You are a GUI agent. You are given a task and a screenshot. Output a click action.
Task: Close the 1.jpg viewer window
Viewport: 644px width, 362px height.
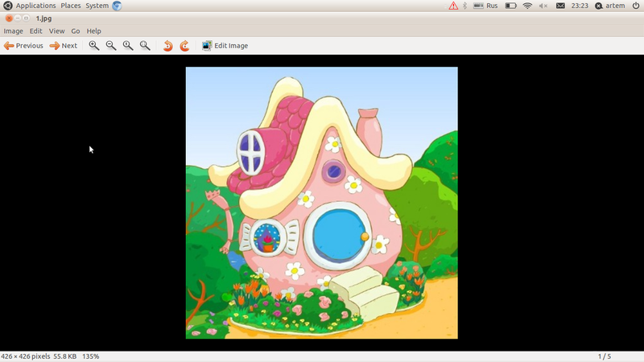9,18
